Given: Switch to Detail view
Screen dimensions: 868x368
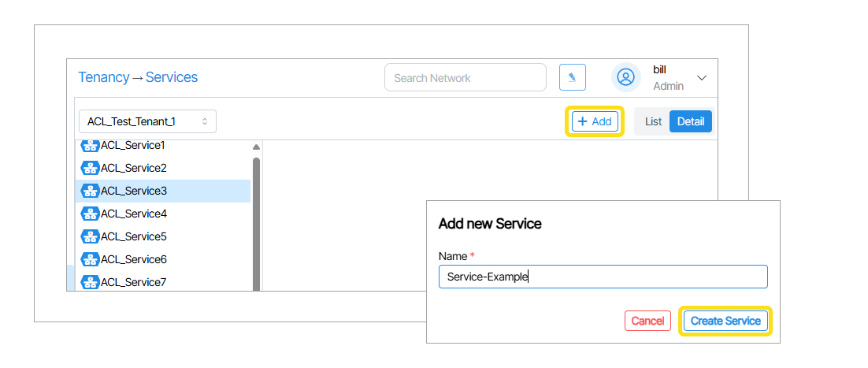Looking at the screenshot, I should click(691, 121).
